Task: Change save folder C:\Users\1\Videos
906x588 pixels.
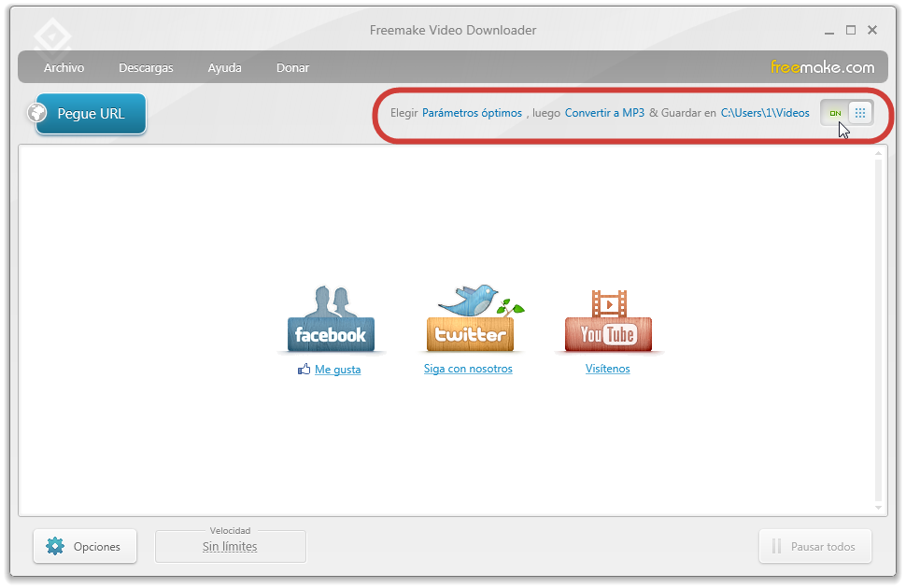Action: tap(765, 113)
